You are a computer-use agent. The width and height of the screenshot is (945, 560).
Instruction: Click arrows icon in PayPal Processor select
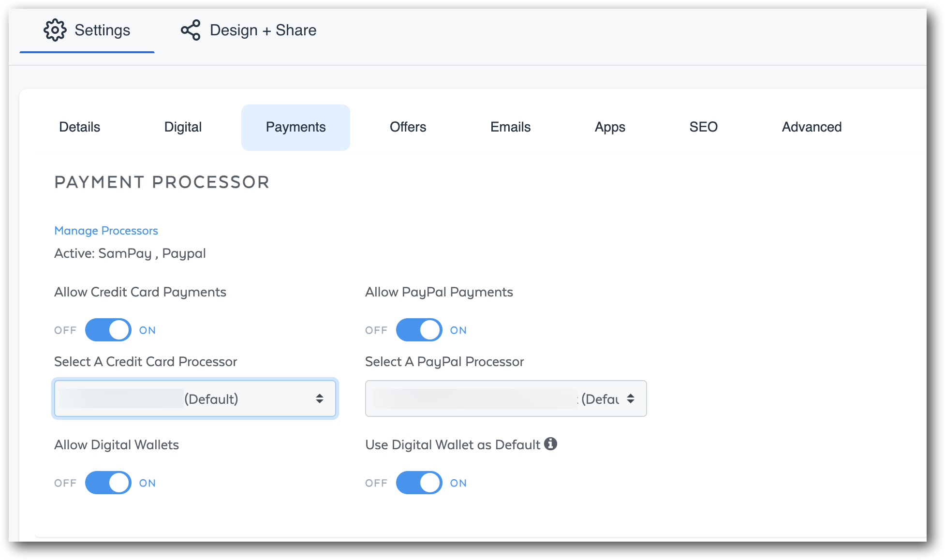[x=630, y=398]
